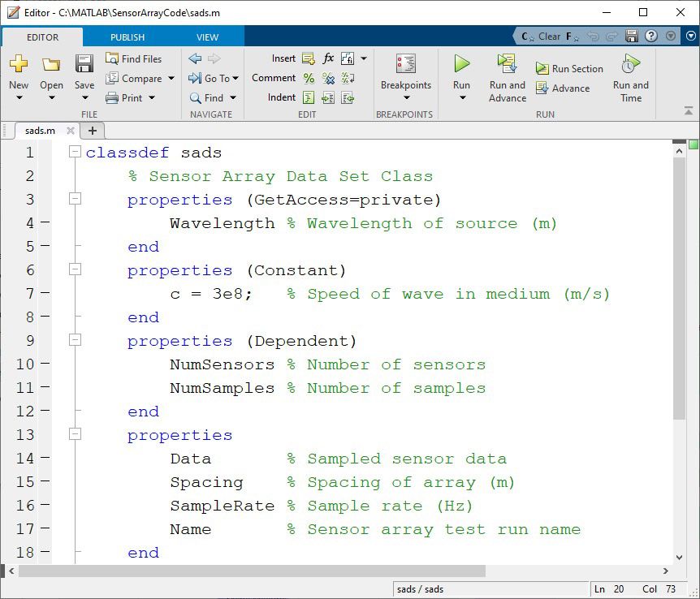
Task: Uncomment code using the edit toolbar
Action: (x=329, y=78)
